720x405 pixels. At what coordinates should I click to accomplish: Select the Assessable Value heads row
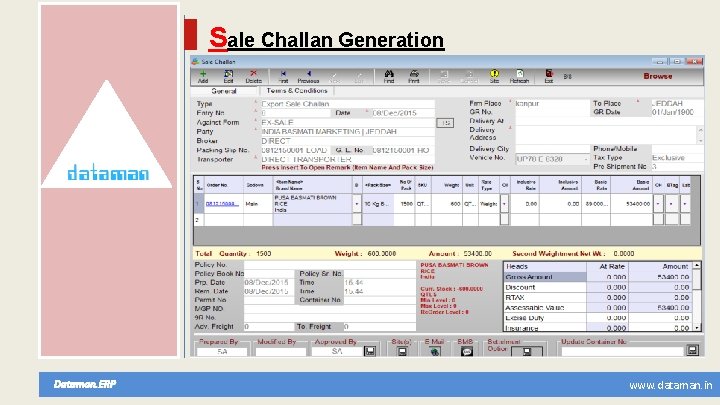tap(598, 308)
